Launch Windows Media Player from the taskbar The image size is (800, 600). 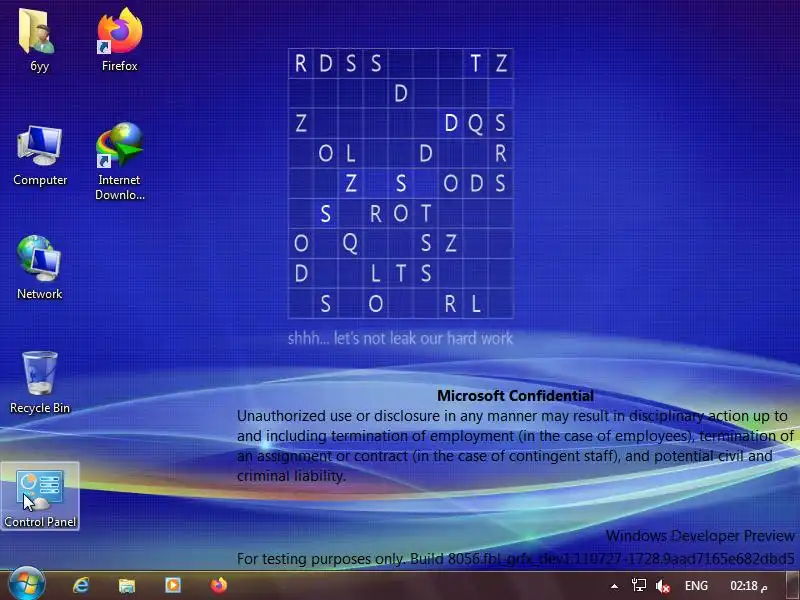pos(172,585)
